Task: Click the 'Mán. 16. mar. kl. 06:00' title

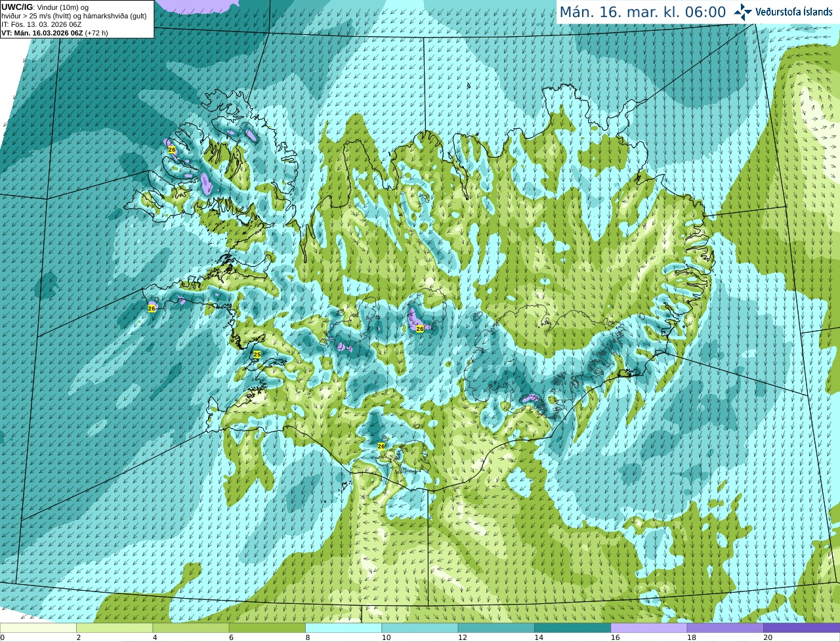Action: coord(642,12)
